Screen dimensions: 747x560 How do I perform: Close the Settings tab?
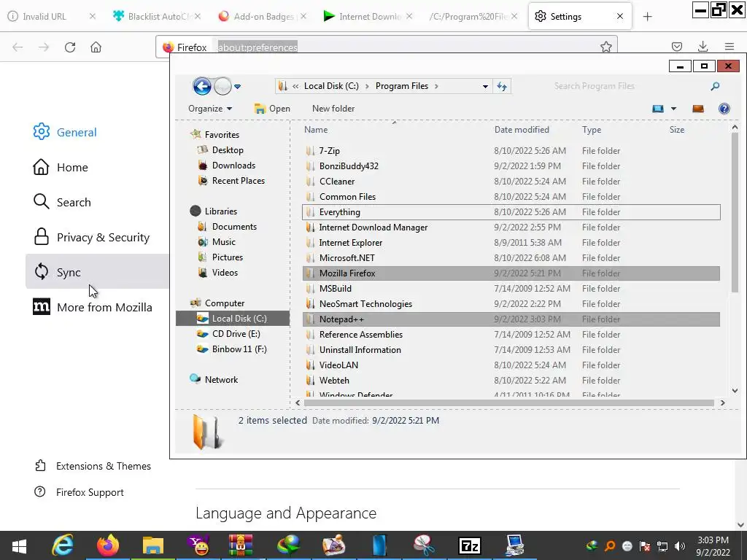(620, 16)
